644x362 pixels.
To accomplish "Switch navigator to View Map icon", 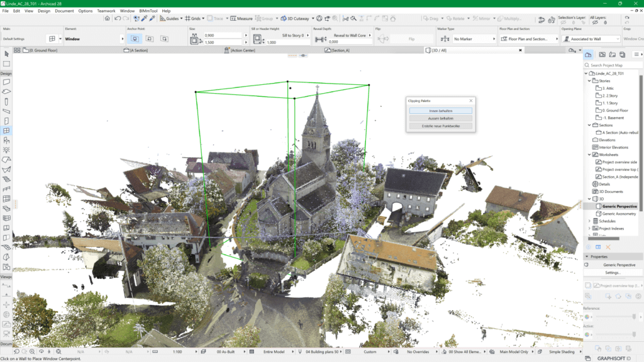I will (602, 55).
